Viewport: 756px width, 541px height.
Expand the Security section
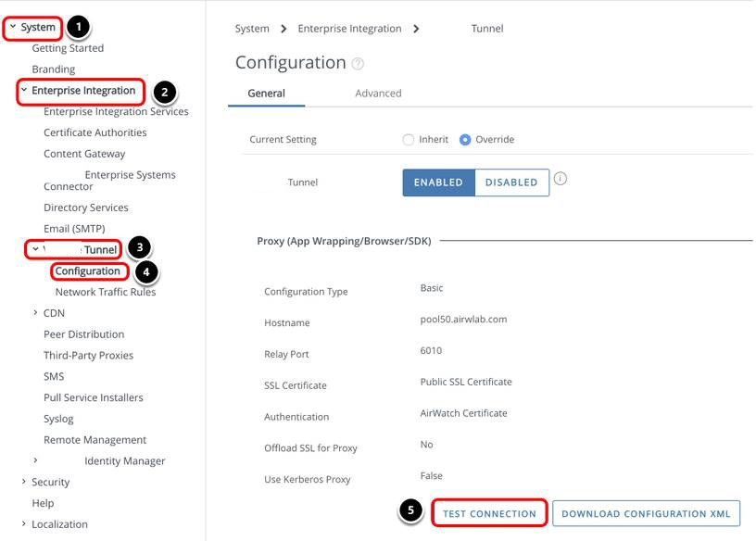24,482
